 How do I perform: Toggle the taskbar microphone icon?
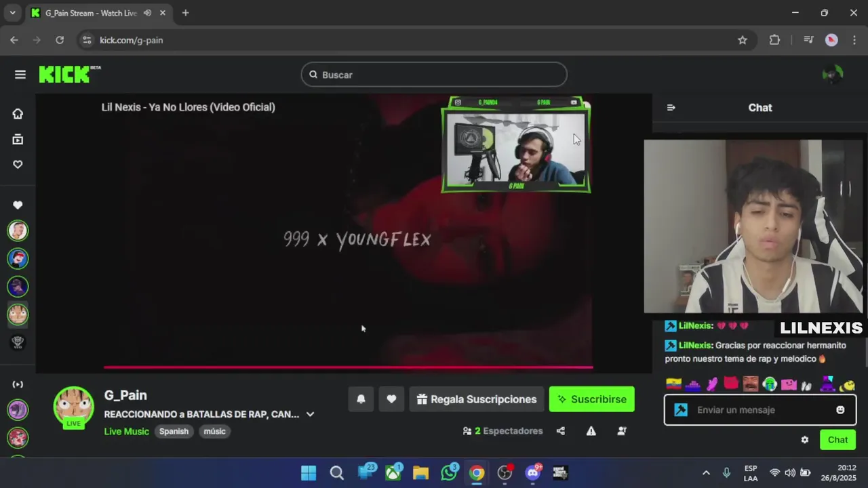coord(727,472)
